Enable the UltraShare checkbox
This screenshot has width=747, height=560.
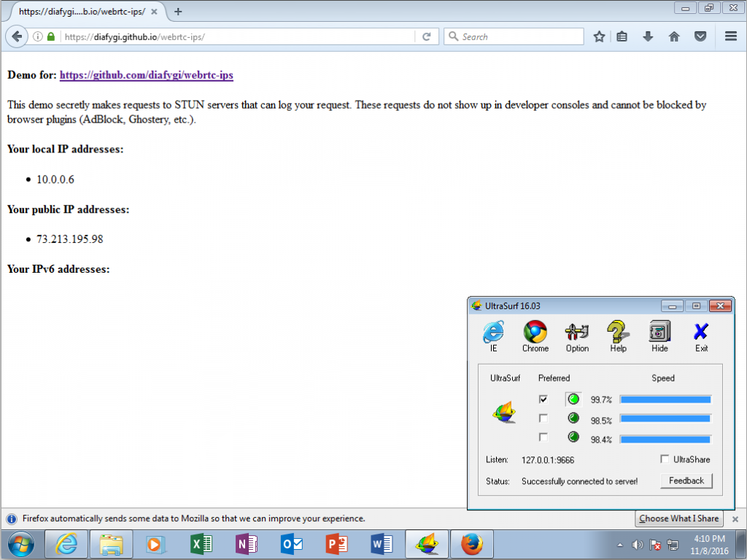664,459
